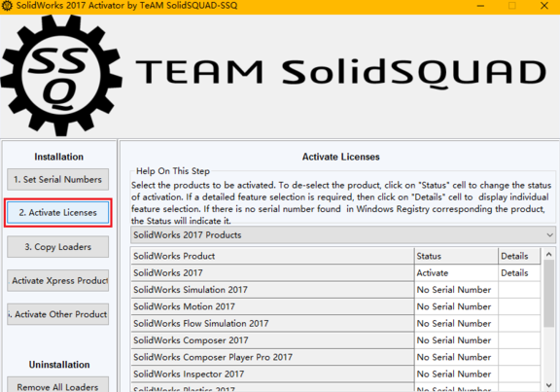The width and height of the screenshot is (560, 392).
Task: Select the SolidWorks 2017 product row
Action: pos(272,273)
